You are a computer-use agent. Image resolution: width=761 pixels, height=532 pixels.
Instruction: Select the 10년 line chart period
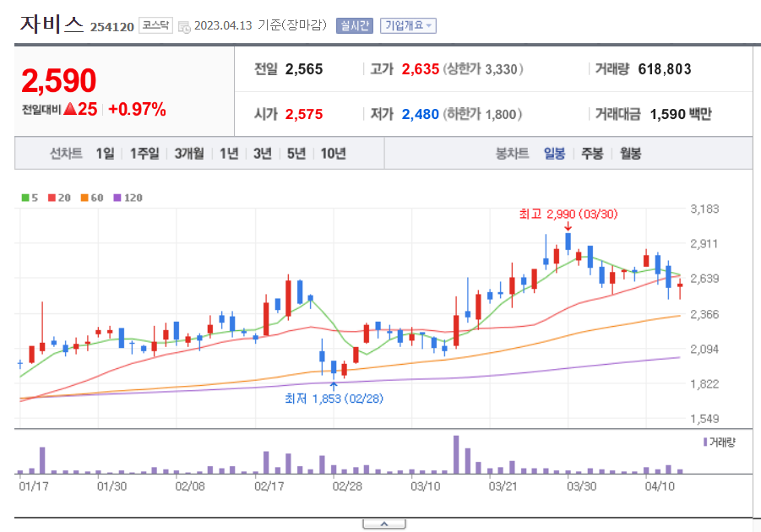[x=333, y=154]
